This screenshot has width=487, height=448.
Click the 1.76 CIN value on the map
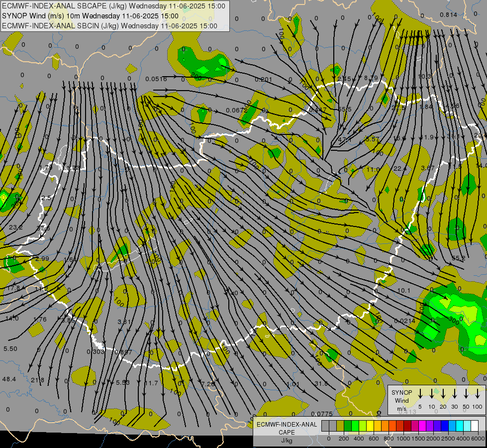click(40, 319)
